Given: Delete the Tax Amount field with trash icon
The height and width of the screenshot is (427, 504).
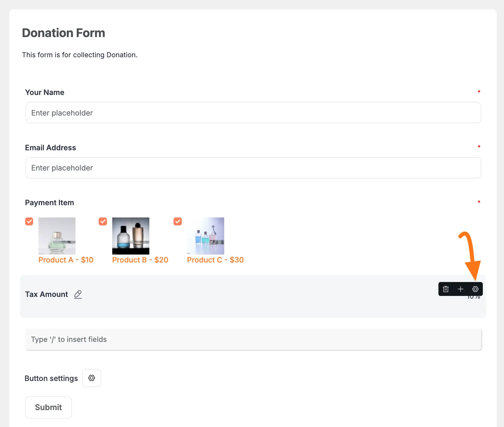Looking at the screenshot, I should point(446,289).
